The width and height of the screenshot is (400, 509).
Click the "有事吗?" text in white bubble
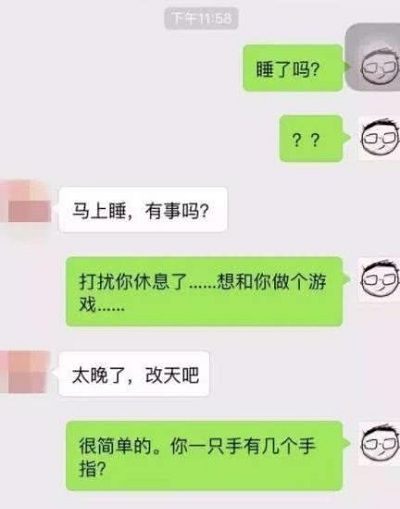(177, 211)
